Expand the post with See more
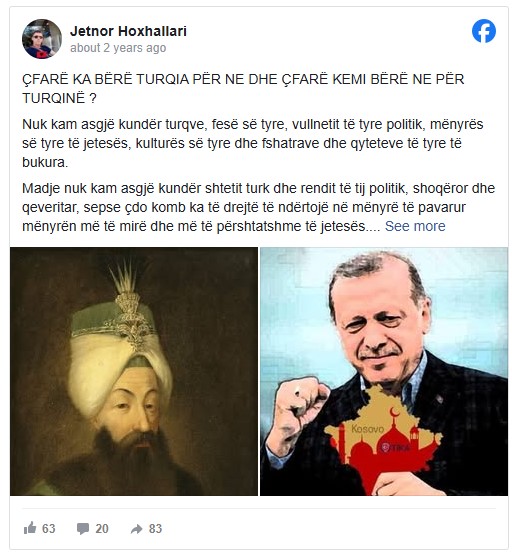The width and height of the screenshot is (512, 553). pos(415,226)
